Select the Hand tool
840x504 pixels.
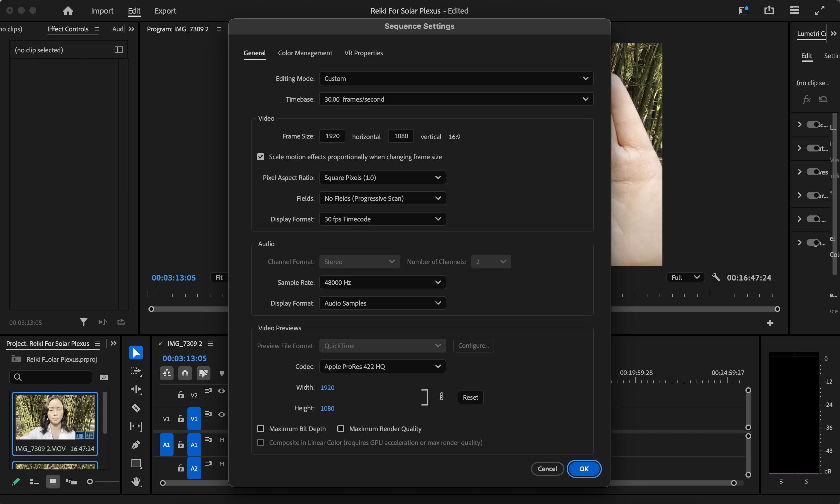coord(136,481)
